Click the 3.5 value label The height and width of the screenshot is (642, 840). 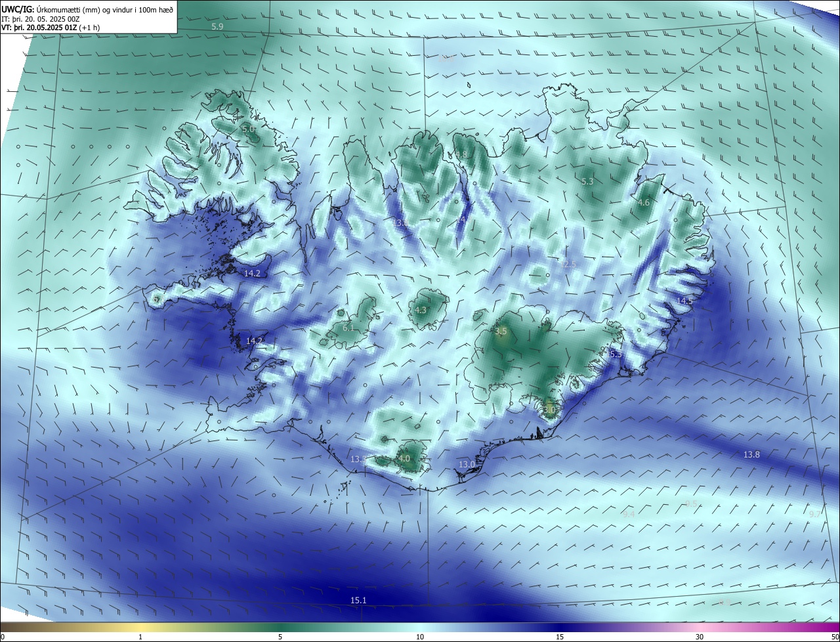click(501, 331)
